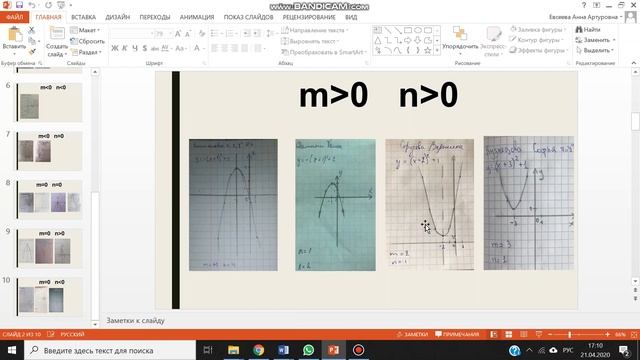
Task: Toggle Underline (Ч) formatting
Action: coord(135,48)
